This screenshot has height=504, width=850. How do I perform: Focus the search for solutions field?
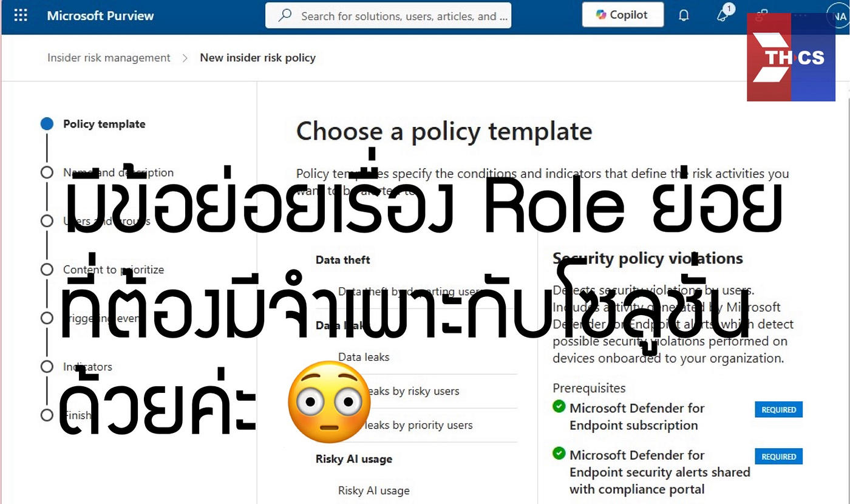pos(389,16)
